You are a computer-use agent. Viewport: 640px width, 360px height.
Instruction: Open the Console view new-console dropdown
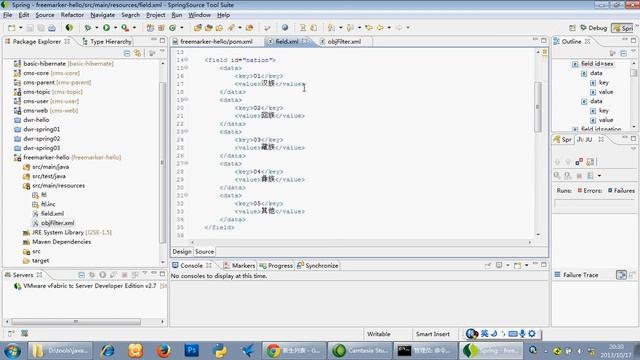coord(527,266)
